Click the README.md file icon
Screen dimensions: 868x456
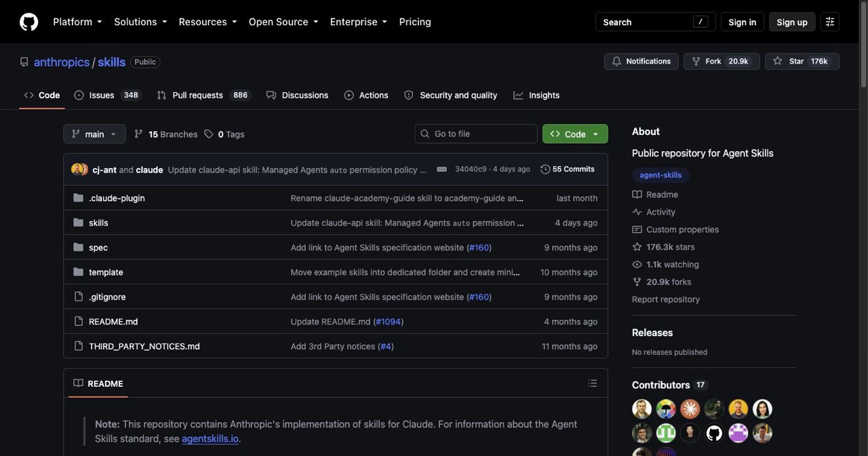[78, 321]
